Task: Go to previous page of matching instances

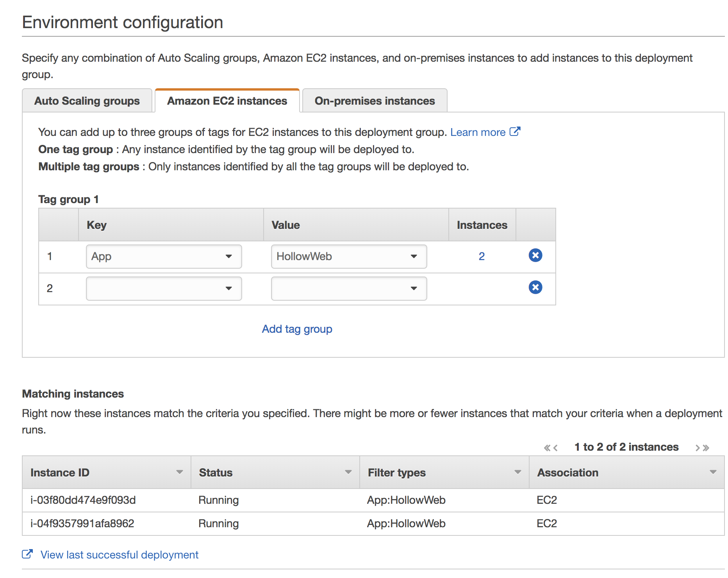Action: tap(555, 448)
